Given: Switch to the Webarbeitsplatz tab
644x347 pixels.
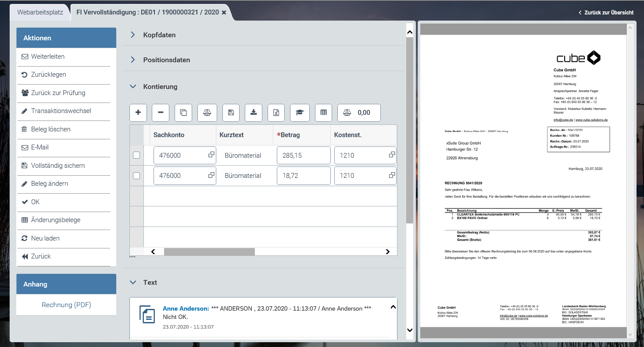Looking at the screenshot, I should coord(40,12).
